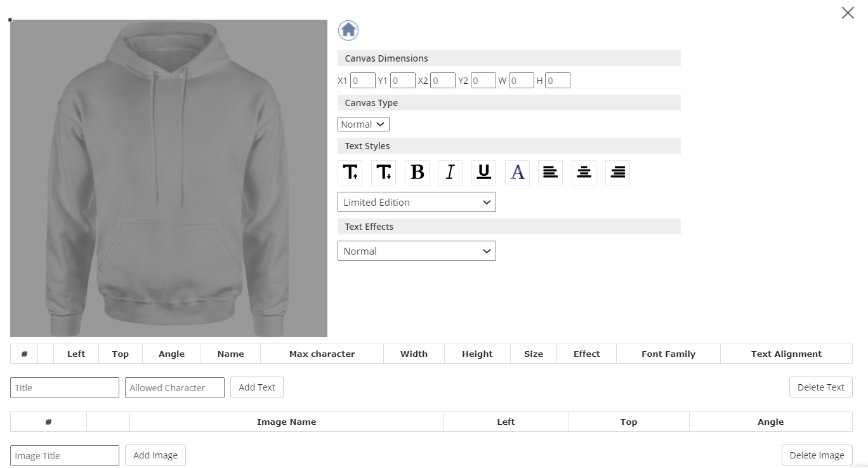This screenshot has height=468, width=868.
Task: Click the Delete Text button
Action: pos(820,387)
